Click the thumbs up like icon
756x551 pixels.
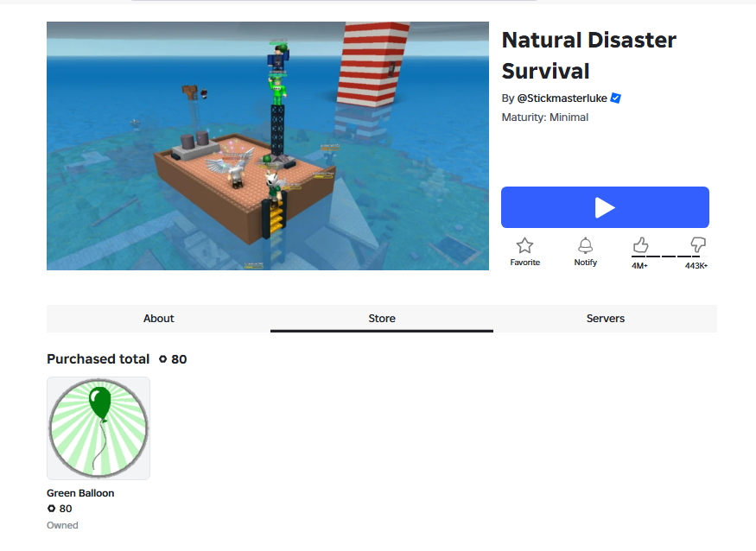pos(640,245)
